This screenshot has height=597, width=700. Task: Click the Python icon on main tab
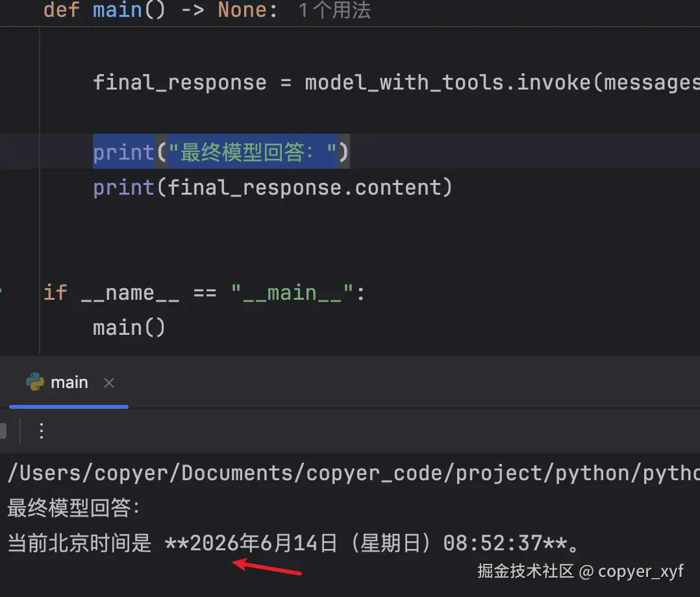point(35,382)
